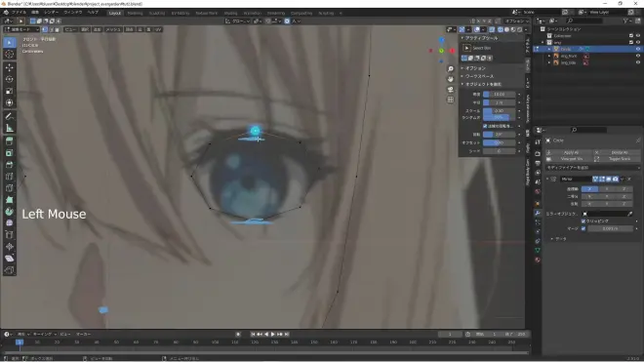Open the Add Modifier dropdown
The height and width of the screenshot is (362, 644).
(592, 168)
